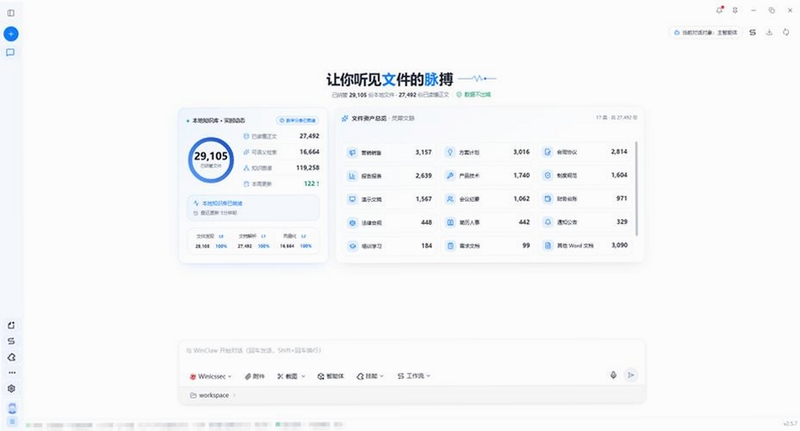Open notifications bell with red dot
This screenshot has width=800, height=431.
(719, 10)
